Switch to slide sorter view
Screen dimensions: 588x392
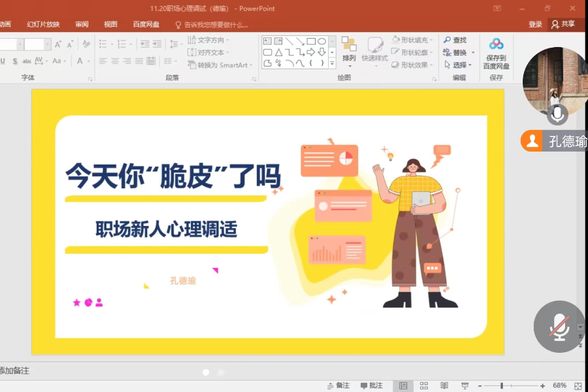click(423, 385)
